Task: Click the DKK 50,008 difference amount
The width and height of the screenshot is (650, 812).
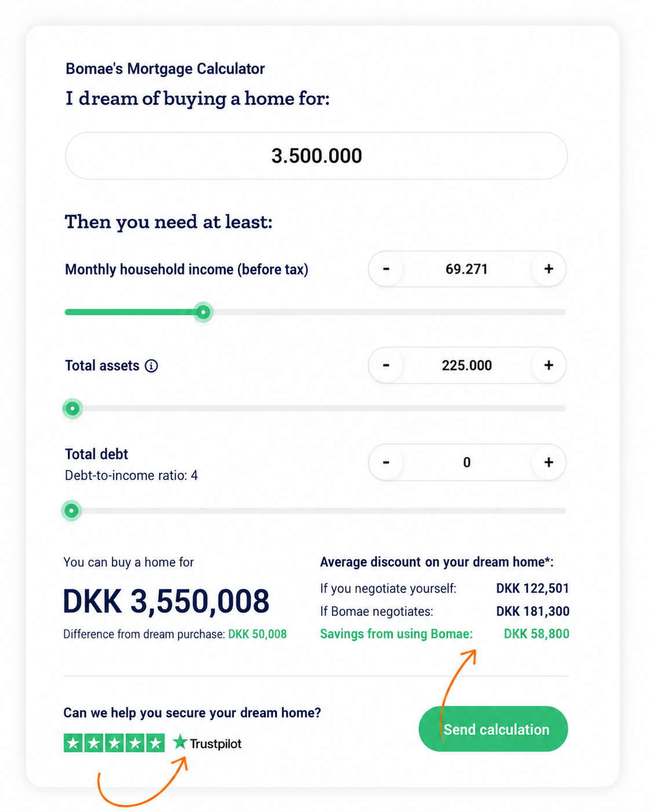Action: click(257, 634)
